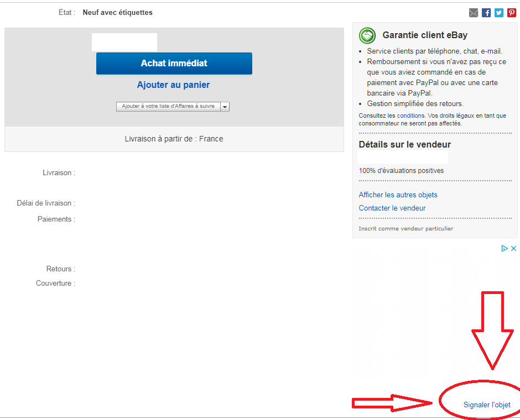Image resolution: width=520 pixels, height=420 pixels.
Task: Click the Ajouter au panier link
Action: point(173,85)
